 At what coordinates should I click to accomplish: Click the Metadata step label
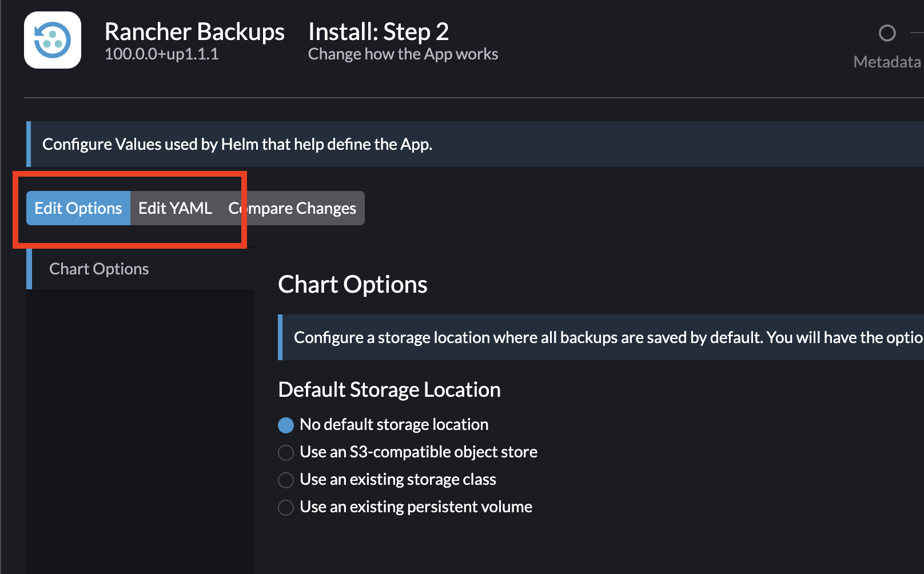pyautogui.click(x=887, y=62)
